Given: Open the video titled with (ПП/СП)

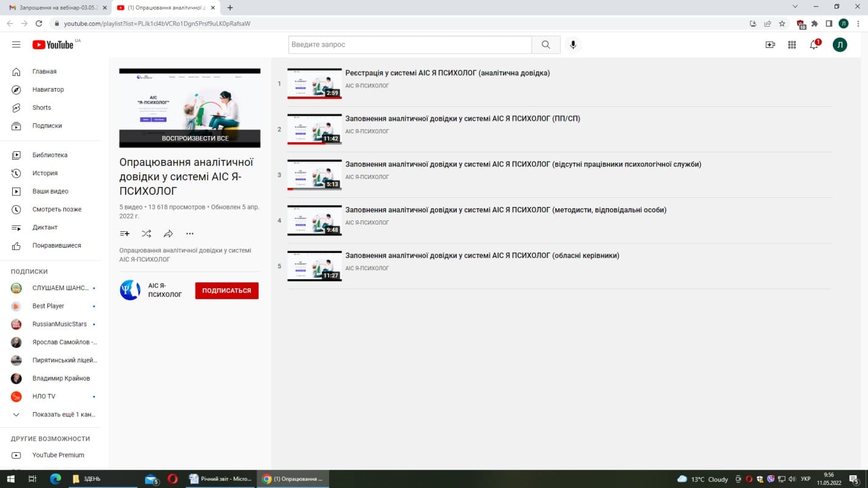Looking at the screenshot, I should pyautogui.click(x=463, y=118).
